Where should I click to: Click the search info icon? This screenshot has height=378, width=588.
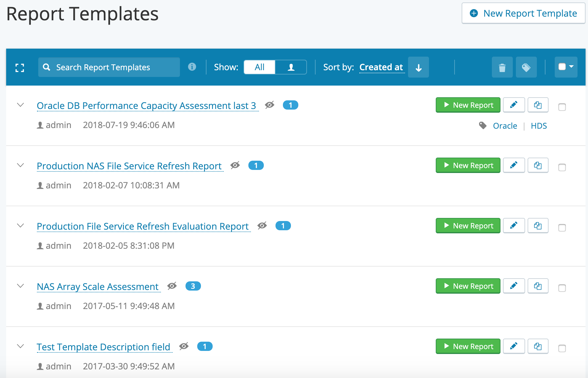coord(192,67)
